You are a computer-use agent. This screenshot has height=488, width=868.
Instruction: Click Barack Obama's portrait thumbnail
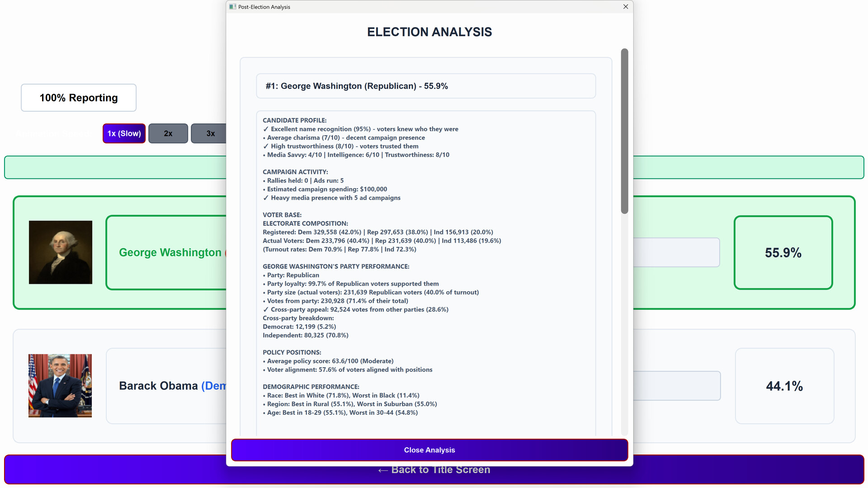[60, 385]
